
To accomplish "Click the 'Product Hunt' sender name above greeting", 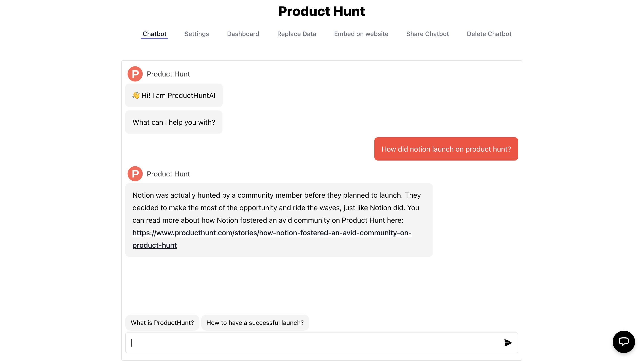I will coord(168,74).
